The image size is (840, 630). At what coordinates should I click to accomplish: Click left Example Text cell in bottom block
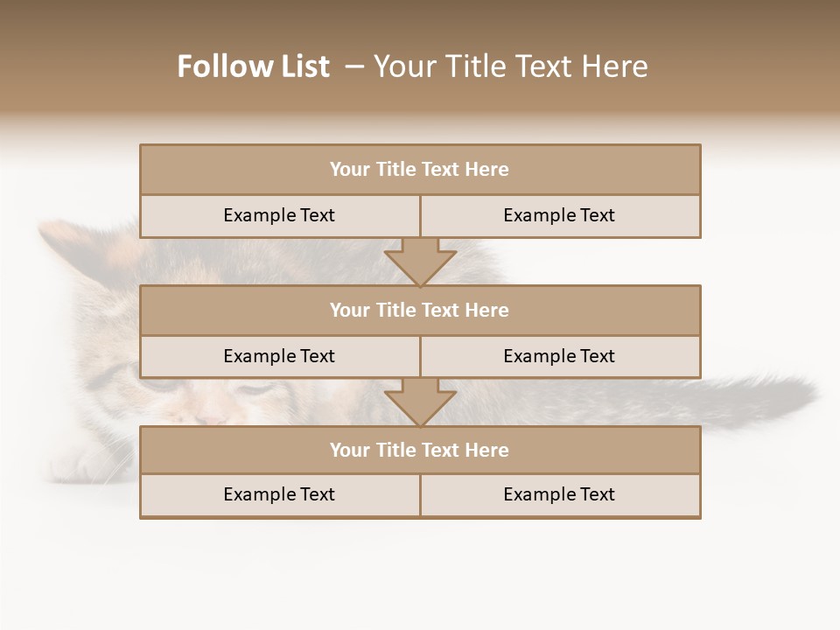pyautogui.click(x=279, y=494)
